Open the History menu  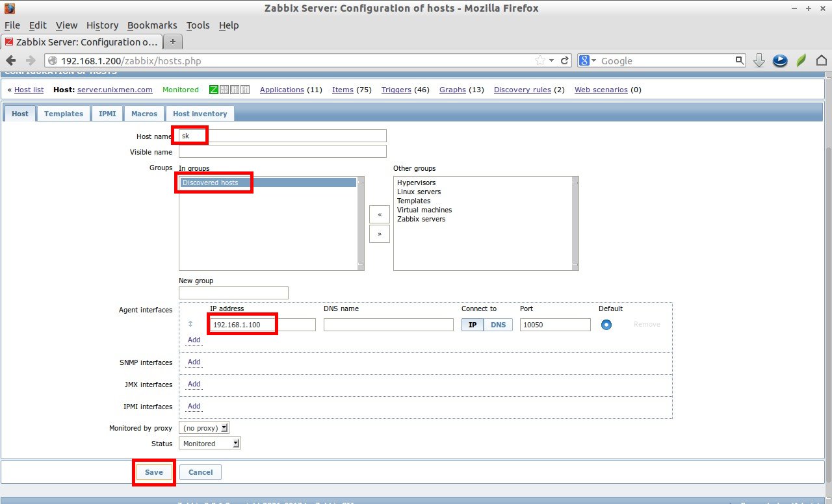pos(102,25)
